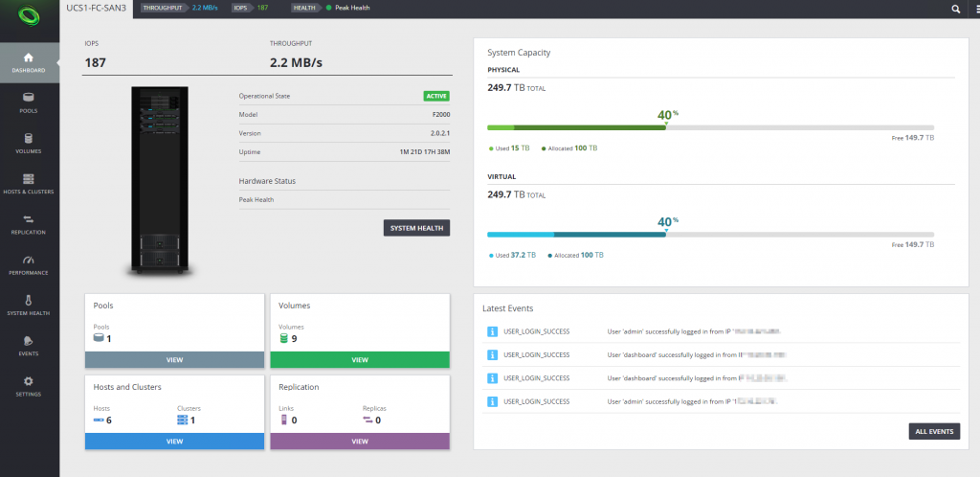980x477 pixels.
Task: Click info icon of first admin login event
Action: 492,331
